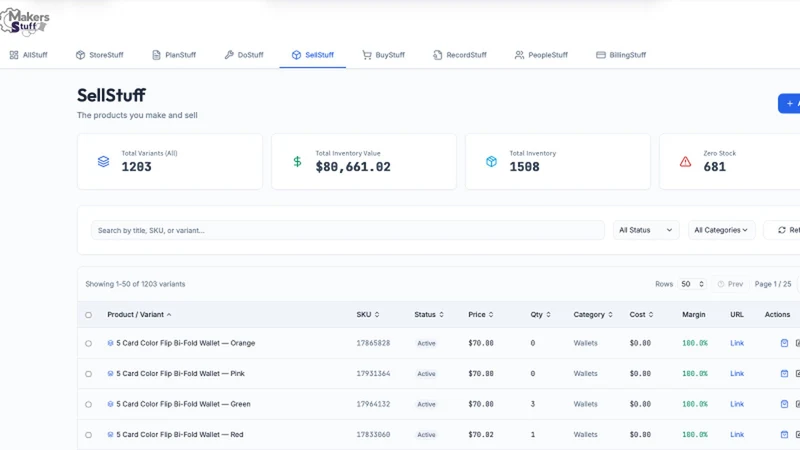Viewport: 800px width, 450px height.
Task: Sort by Category column
Action: [593, 314]
